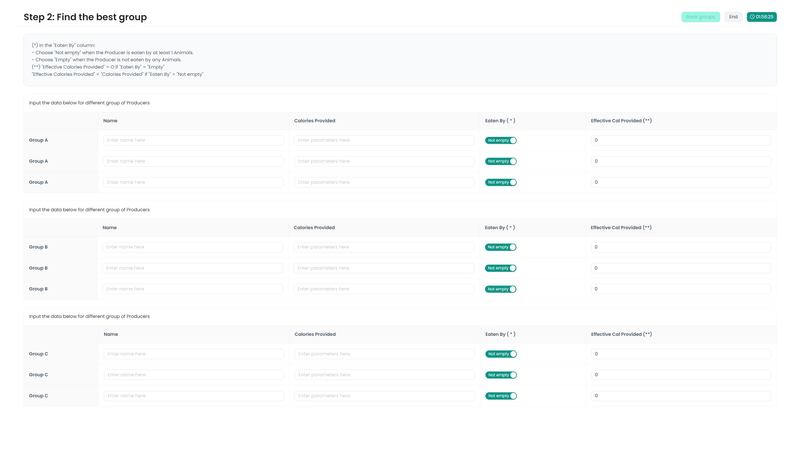Focus Name field in second Group A row
The width and height of the screenshot is (800, 450).
point(193,161)
